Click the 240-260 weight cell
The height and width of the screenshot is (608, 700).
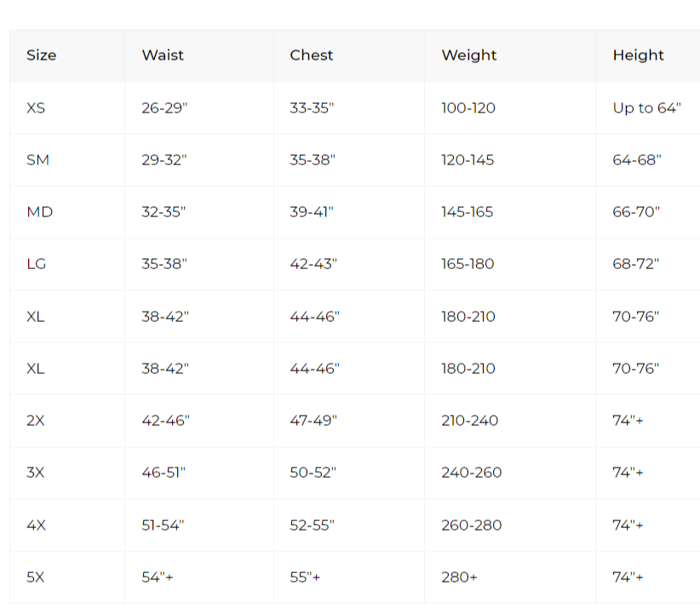pos(471,473)
